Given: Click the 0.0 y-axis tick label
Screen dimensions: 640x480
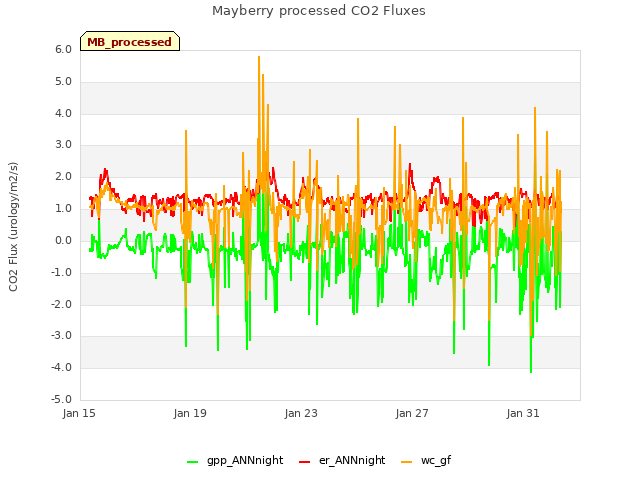Looking at the screenshot, I should (x=64, y=240).
